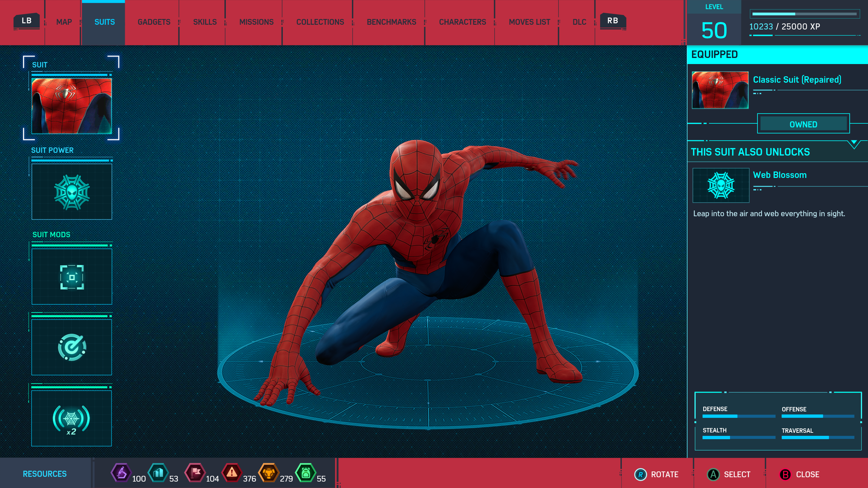Open the Skills tab
Viewport: 868px width, 488px height.
[x=205, y=22]
